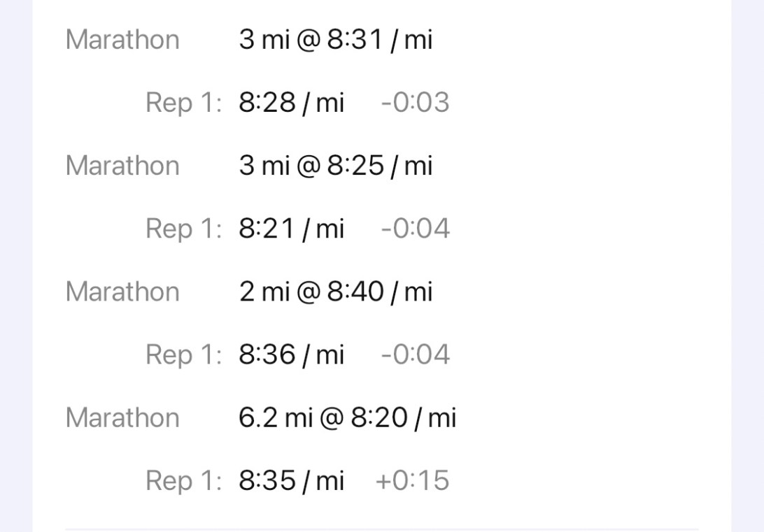Screen dimensions: 764x532
Task: Tap the -0:03 pace difference
Action: point(415,103)
